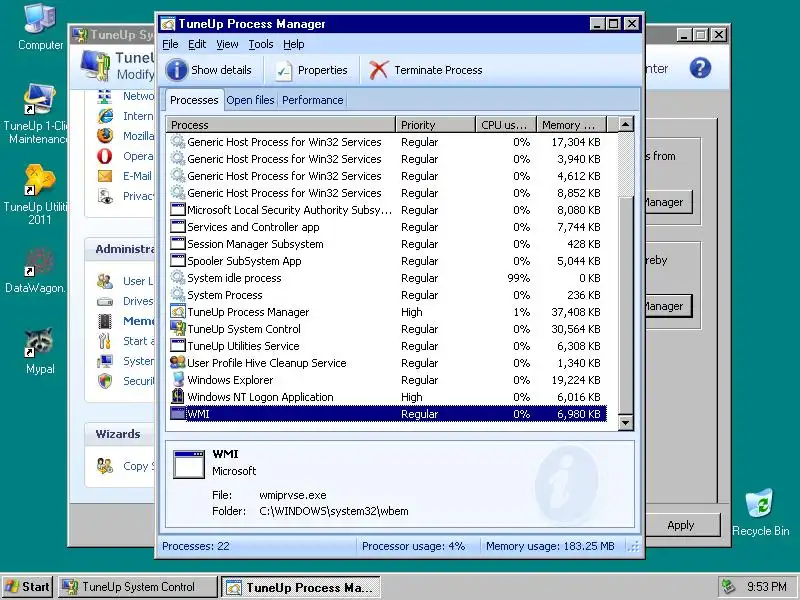Sort by the CPU usage column header
The width and height of the screenshot is (800, 600).
506,124
